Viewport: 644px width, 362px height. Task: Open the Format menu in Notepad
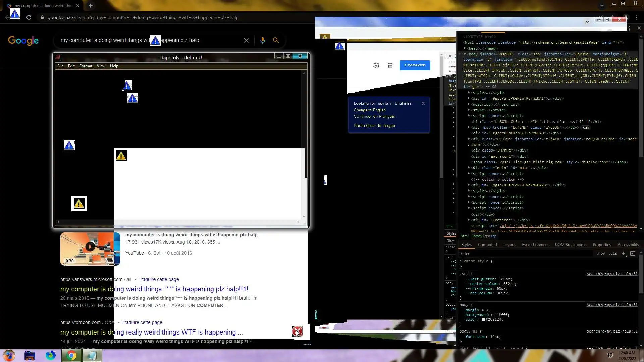coord(86,66)
